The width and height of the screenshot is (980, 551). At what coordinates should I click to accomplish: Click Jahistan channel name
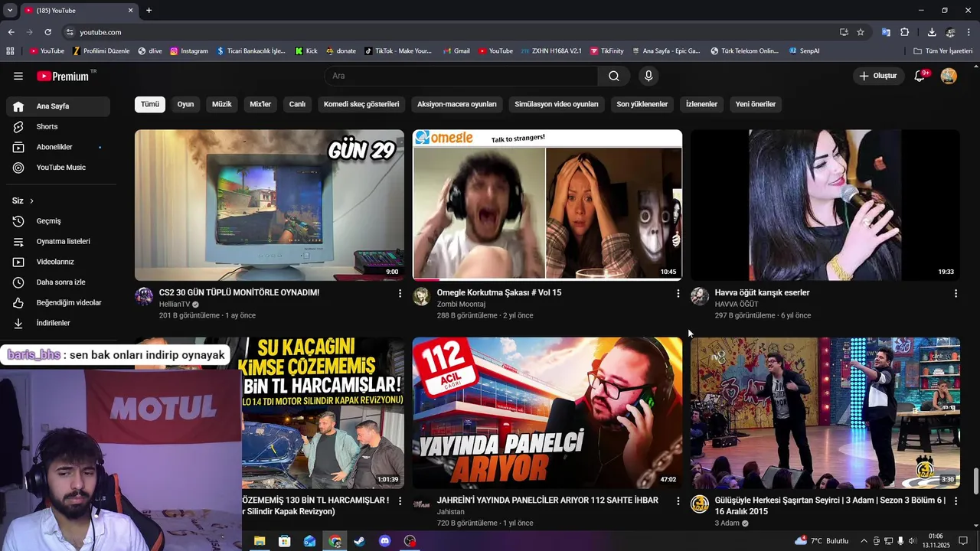tap(451, 512)
